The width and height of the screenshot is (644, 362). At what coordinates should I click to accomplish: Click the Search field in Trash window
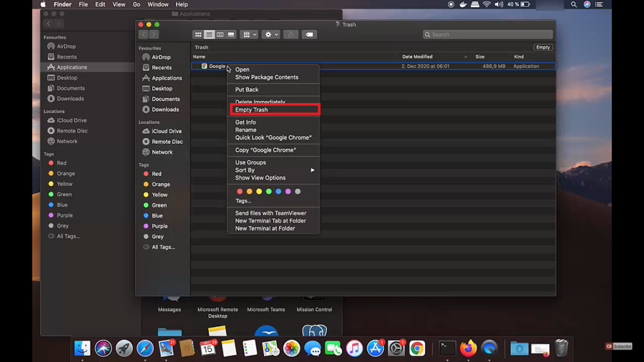pyautogui.click(x=488, y=35)
